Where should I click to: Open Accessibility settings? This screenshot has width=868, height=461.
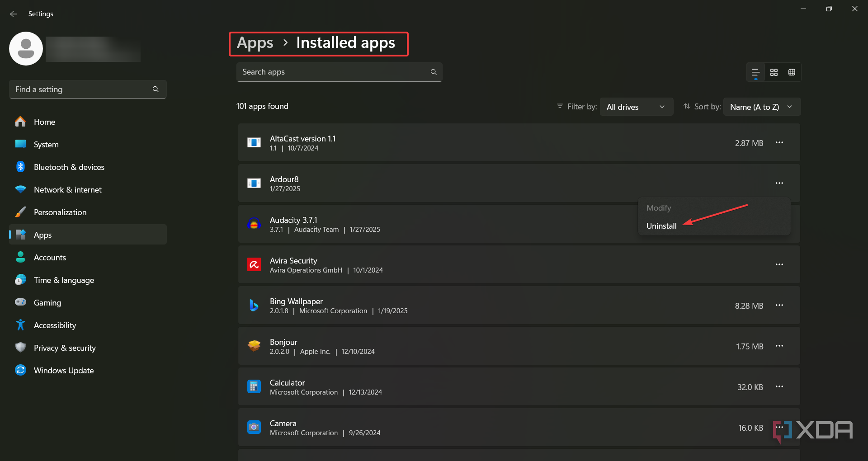(88, 325)
